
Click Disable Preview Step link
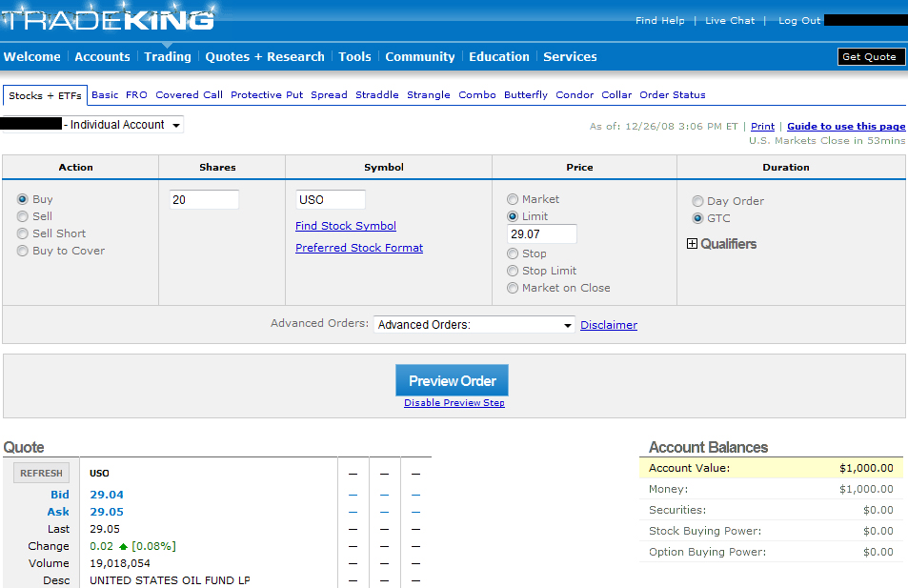click(454, 403)
